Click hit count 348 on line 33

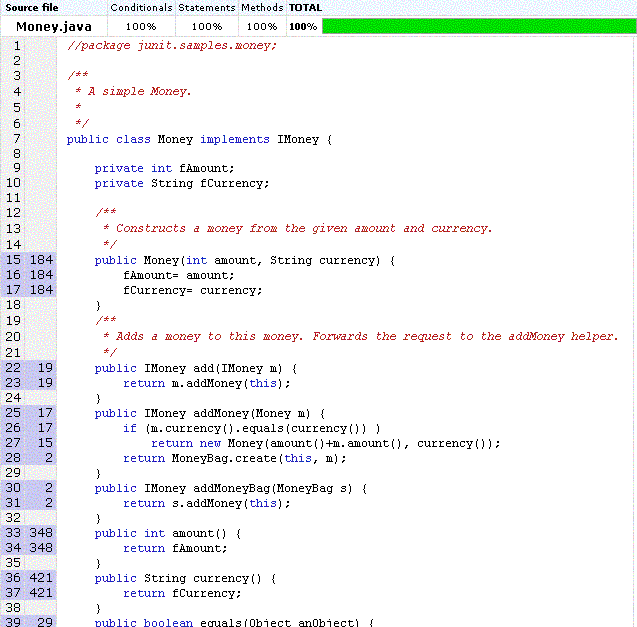41,533
